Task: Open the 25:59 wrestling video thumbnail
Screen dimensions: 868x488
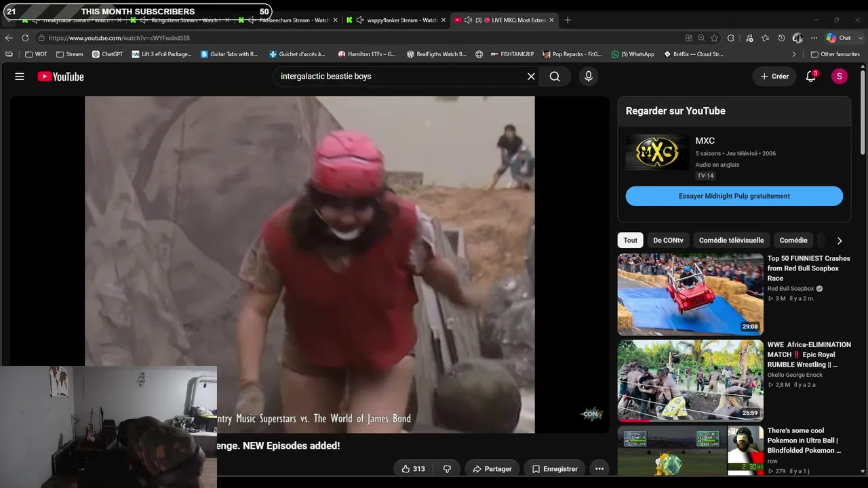Action: (690, 380)
